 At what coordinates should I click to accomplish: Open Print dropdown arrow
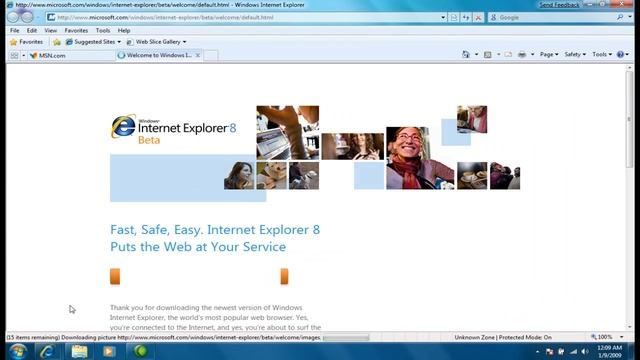tap(532, 54)
